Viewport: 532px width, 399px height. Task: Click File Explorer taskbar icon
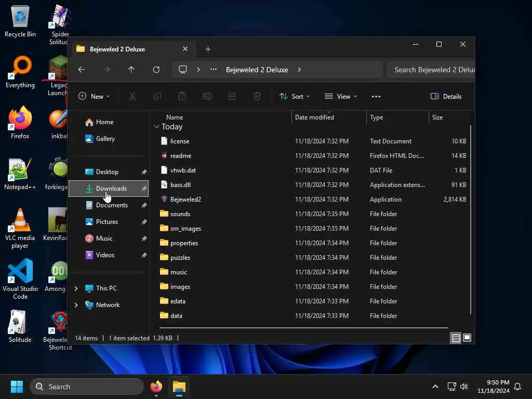click(179, 387)
